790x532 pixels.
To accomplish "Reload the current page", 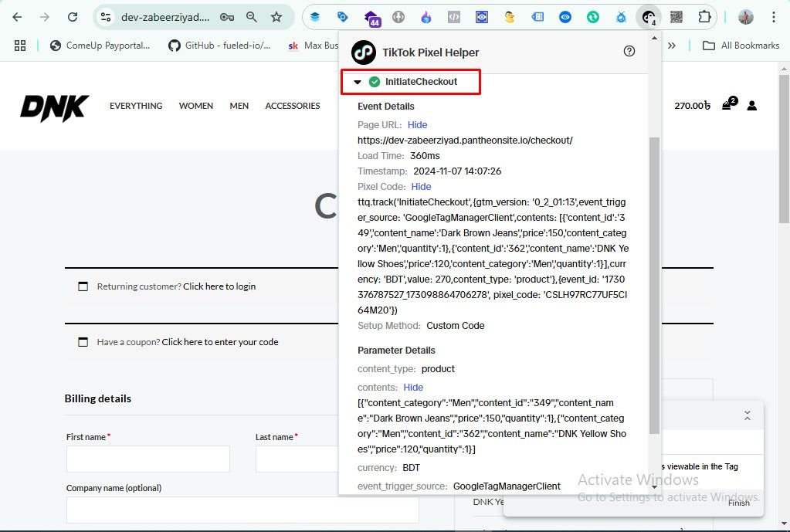I will point(73,17).
